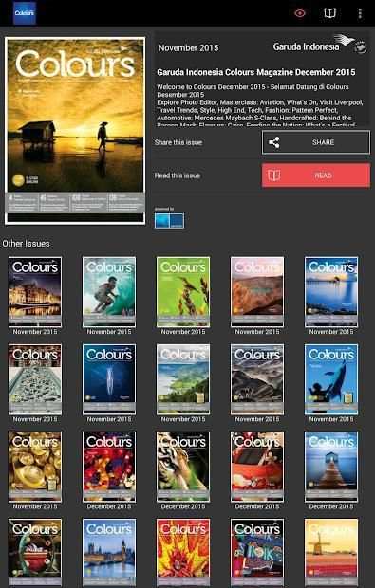
Task: Open the red bowl ornament cover
Action: (35, 553)
